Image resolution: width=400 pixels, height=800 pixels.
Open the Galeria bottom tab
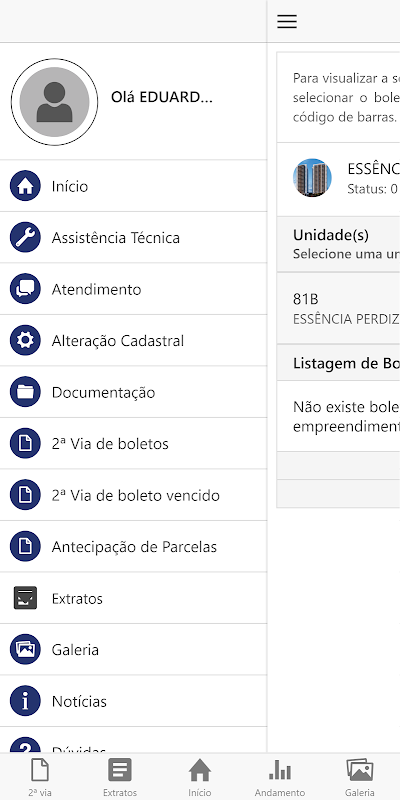pos(360,777)
